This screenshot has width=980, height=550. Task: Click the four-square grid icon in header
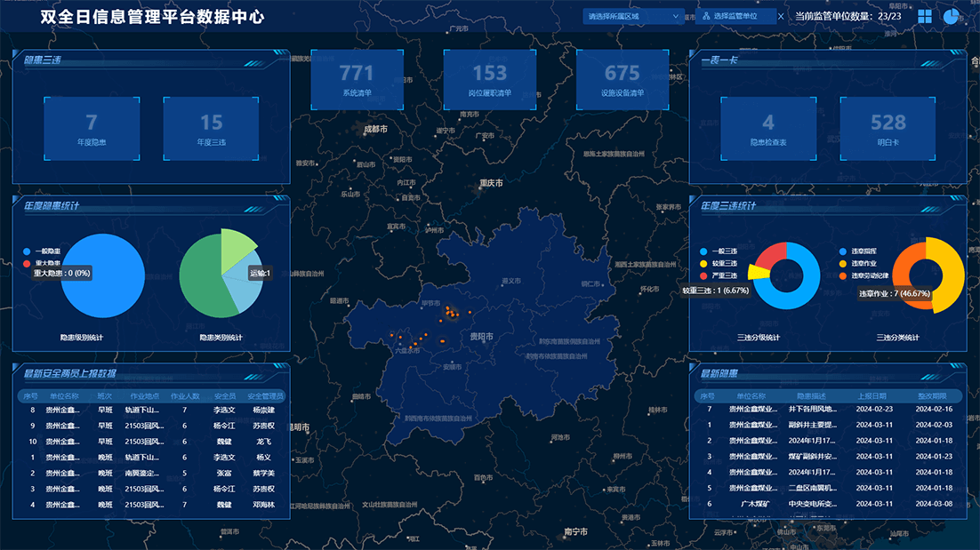coord(925,17)
